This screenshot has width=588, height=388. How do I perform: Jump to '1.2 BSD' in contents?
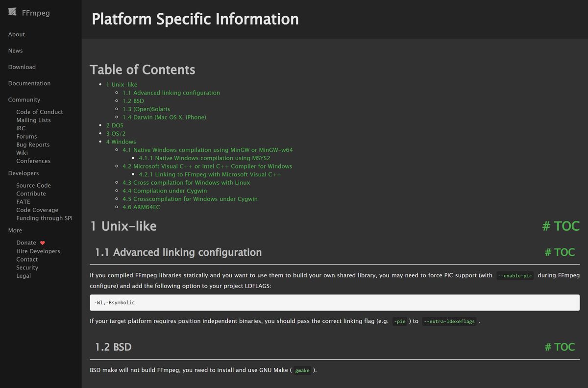coord(133,101)
